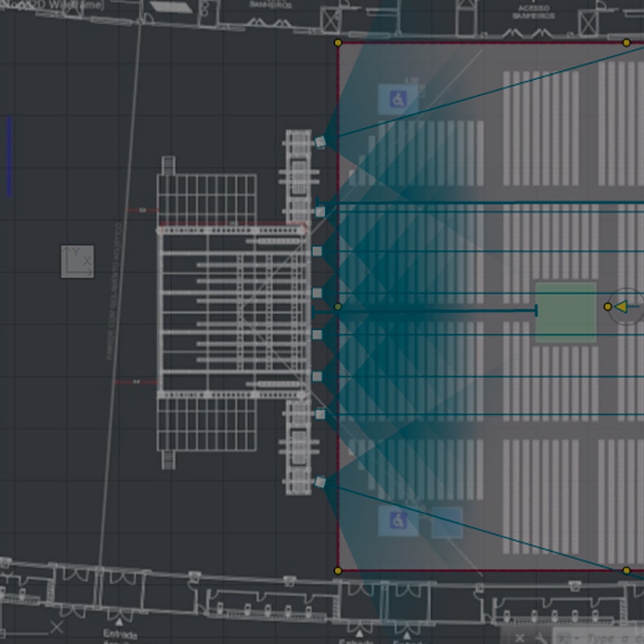Click the command line input field
The width and height of the screenshot is (644, 644).
click(612, 638)
